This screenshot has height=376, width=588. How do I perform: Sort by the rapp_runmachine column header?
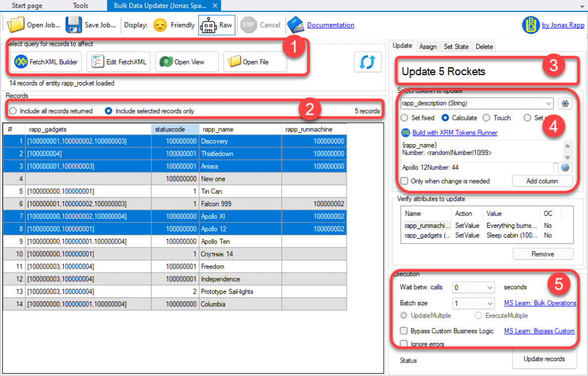click(x=314, y=129)
